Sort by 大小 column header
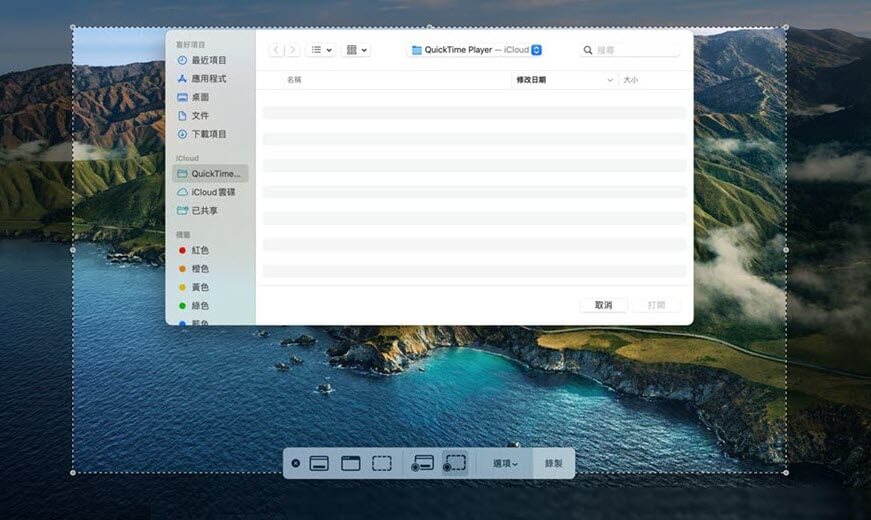871x520 pixels. [630, 80]
